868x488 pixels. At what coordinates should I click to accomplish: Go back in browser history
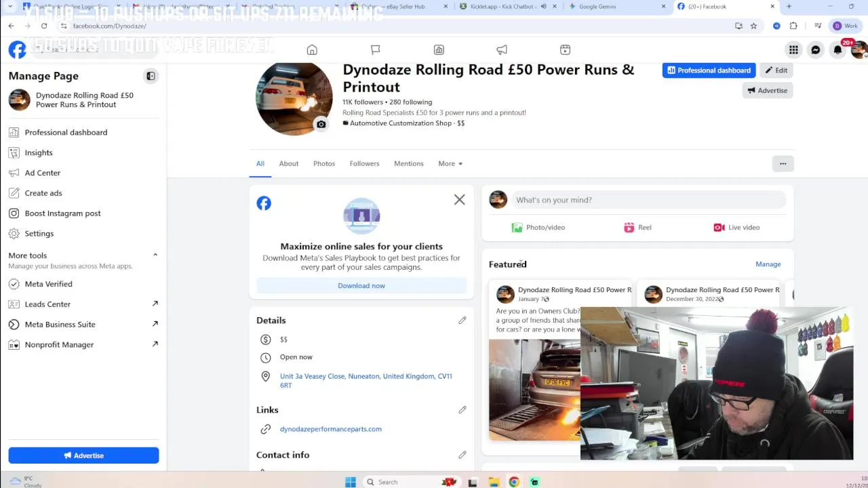(12, 26)
